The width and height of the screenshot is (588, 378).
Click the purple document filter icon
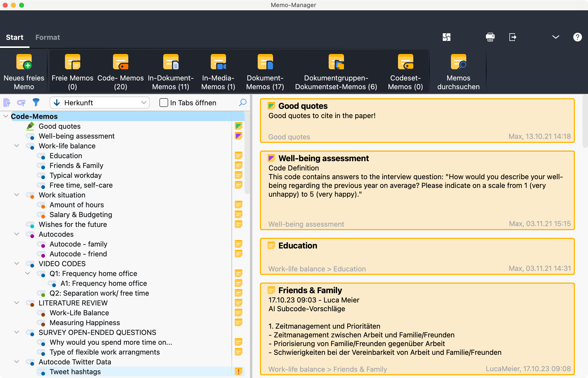[x=7, y=103]
